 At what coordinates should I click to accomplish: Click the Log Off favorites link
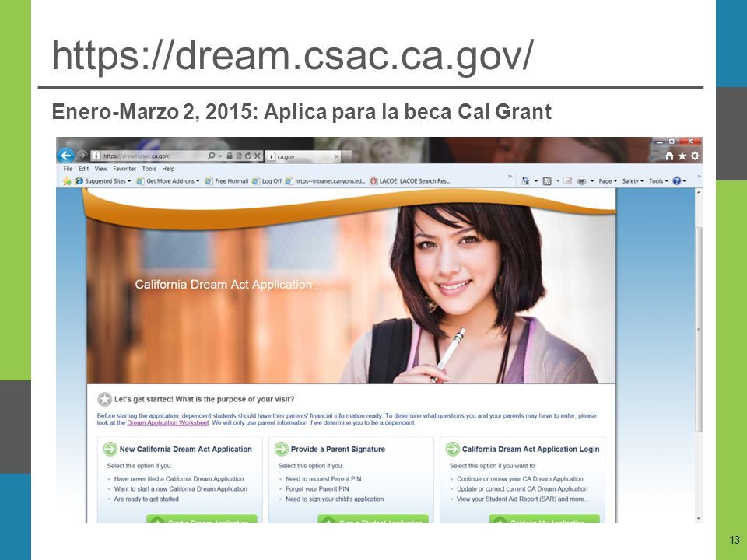(x=267, y=181)
